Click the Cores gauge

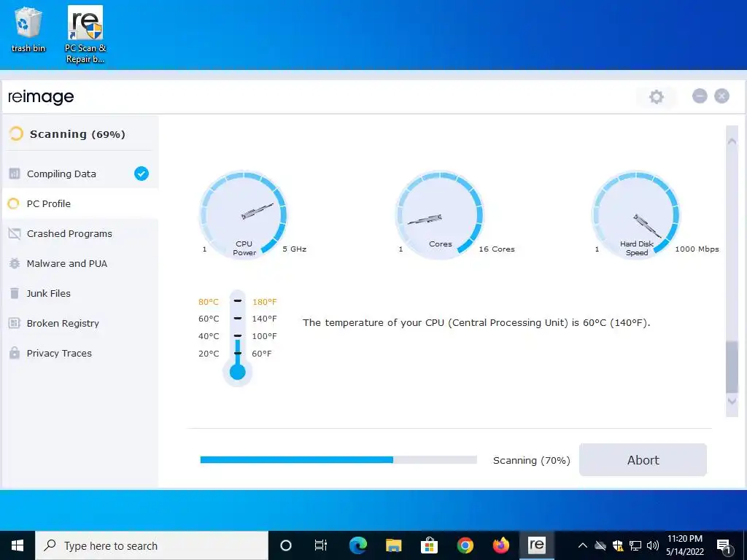pos(440,215)
